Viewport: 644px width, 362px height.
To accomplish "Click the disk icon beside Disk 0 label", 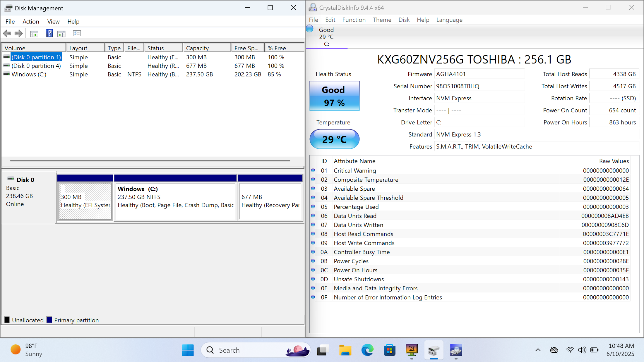I will pyautogui.click(x=11, y=179).
